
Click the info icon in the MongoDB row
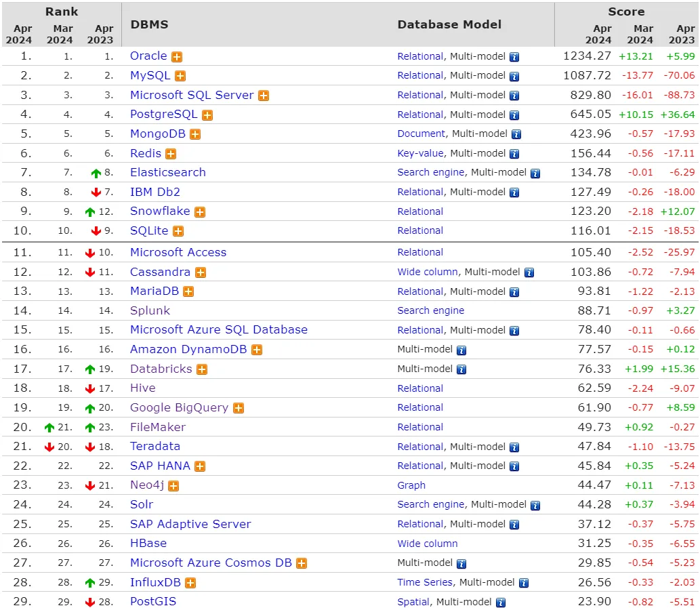click(516, 134)
